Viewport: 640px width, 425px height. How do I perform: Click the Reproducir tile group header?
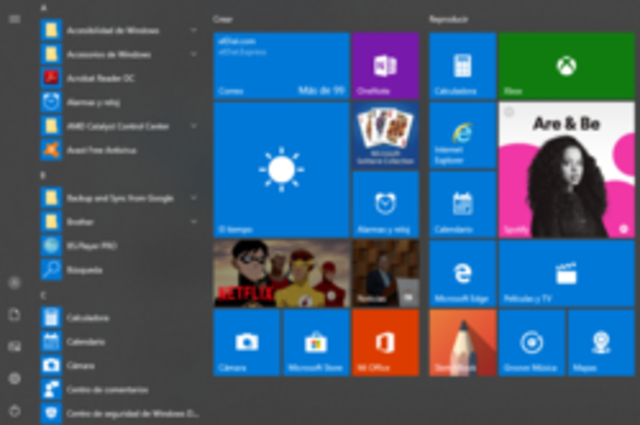pyautogui.click(x=449, y=19)
